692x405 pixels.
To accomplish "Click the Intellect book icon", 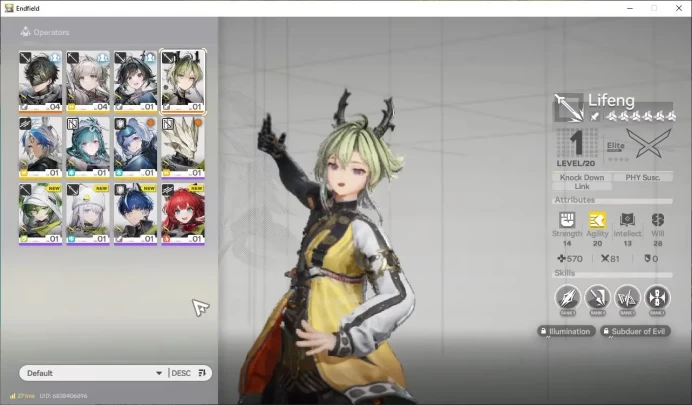I will coord(627,220).
